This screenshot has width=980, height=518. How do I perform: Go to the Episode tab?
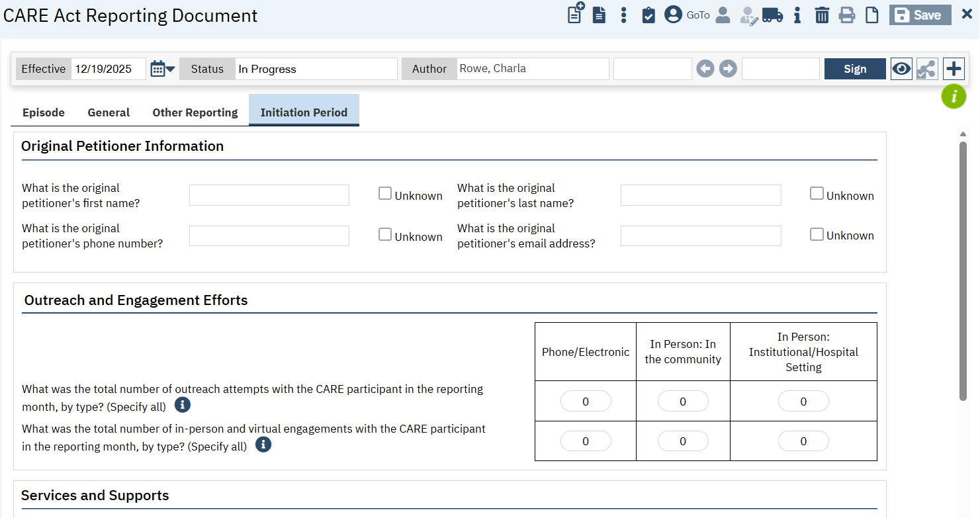44,112
